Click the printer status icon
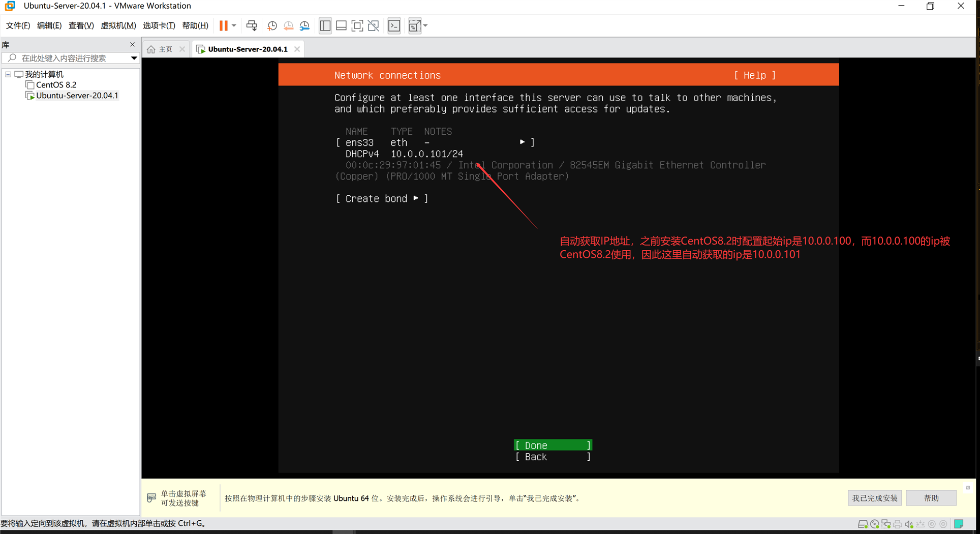Viewport: 980px width, 534px height. (x=898, y=524)
